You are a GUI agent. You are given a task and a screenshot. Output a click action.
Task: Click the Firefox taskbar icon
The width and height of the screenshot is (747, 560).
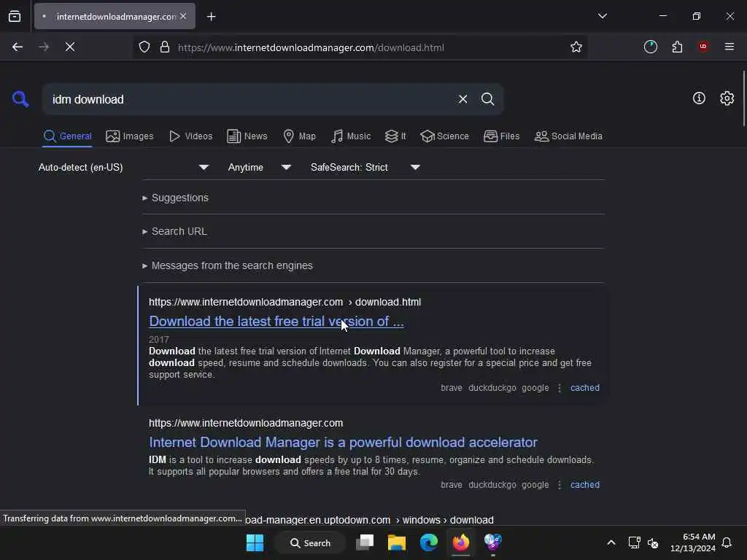point(461,542)
